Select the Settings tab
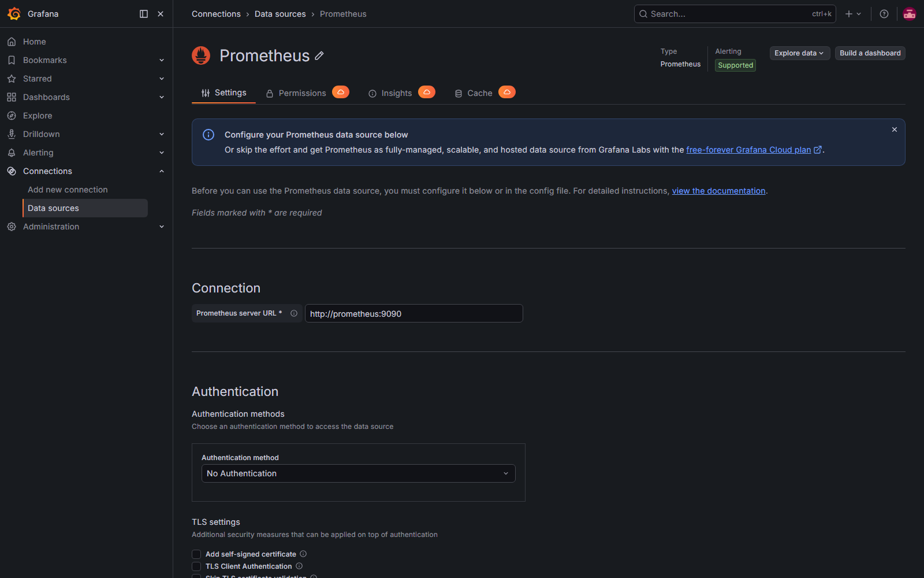 coord(223,92)
